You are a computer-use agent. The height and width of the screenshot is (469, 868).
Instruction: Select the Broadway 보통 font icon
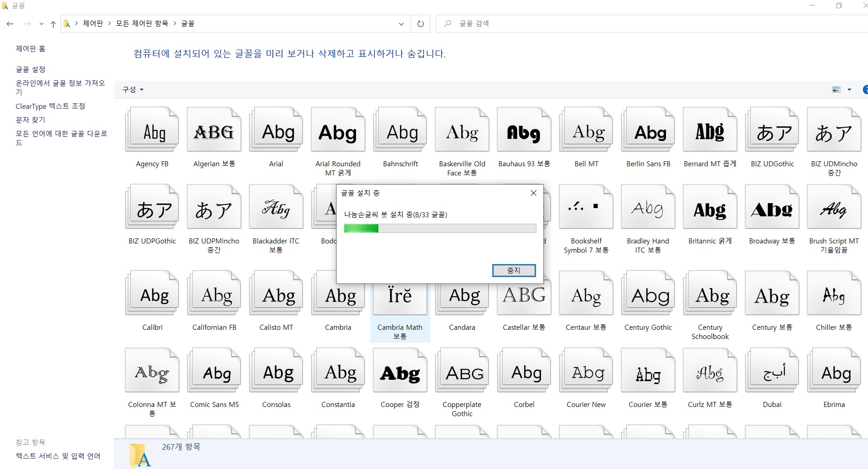coord(772,207)
